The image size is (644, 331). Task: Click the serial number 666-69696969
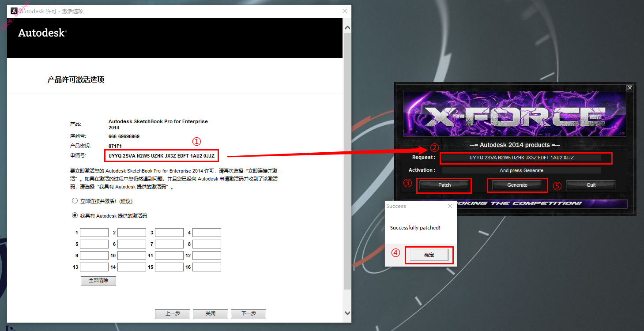pos(124,136)
